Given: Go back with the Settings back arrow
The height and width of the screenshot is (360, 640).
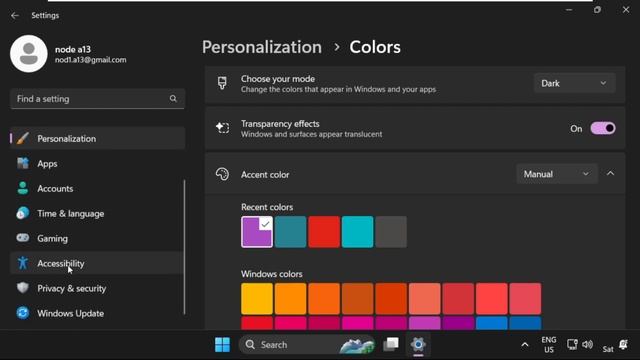Looking at the screenshot, I should click(x=15, y=16).
